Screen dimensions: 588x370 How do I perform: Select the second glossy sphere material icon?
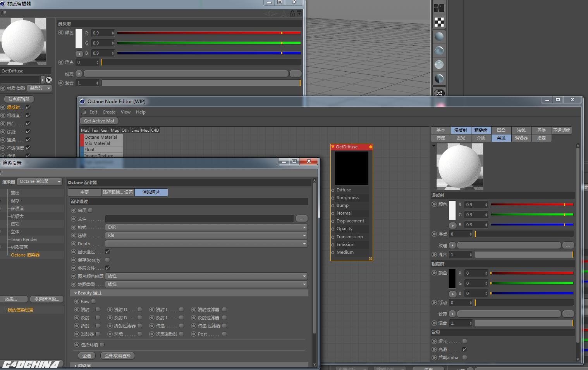[439, 50]
